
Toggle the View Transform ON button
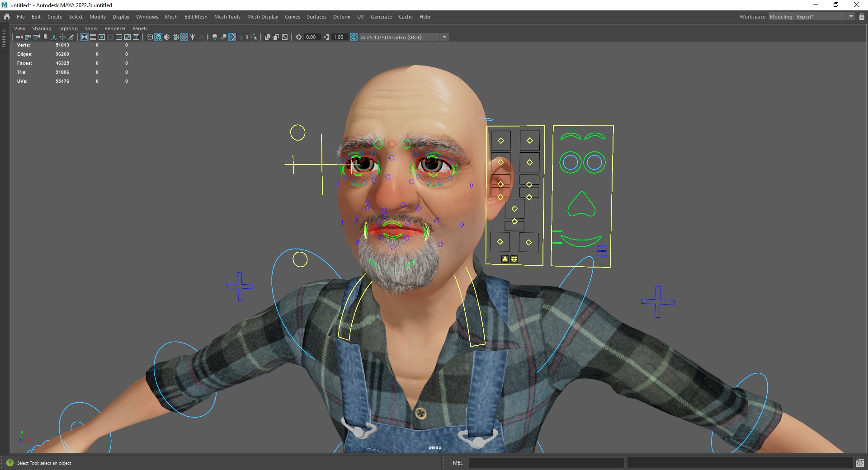(x=354, y=37)
